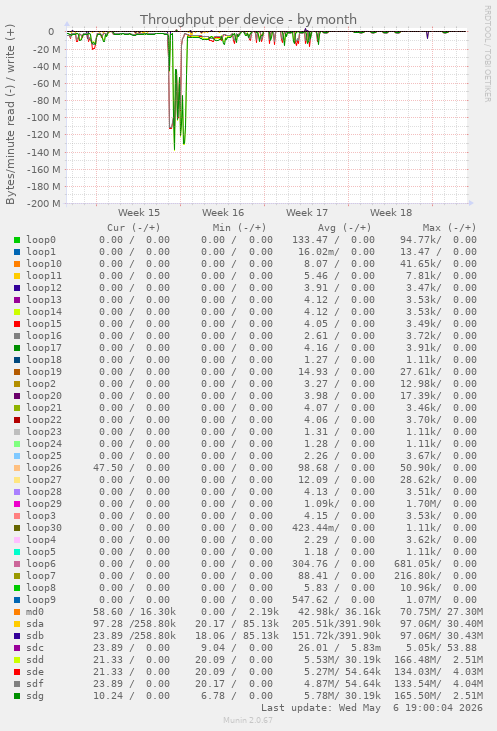Click the loop25 light blue legend swatch
This screenshot has height=731, width=497.
pyautogui.click(x=17, y=456)
